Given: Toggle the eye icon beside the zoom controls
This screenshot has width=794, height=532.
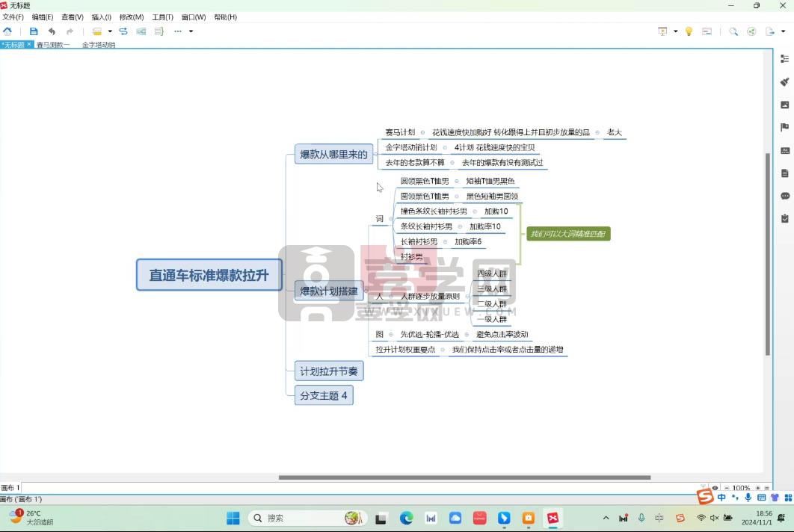Looking at the screenshot, I should click(x=715, y=488).
